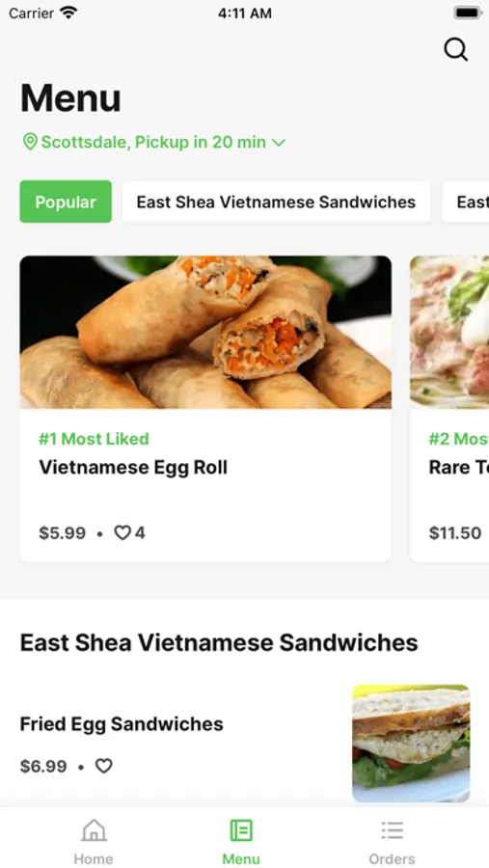Favorite Fried Egg Sandwiches with the heart
The image size is (489, 868).
(103, 766)
